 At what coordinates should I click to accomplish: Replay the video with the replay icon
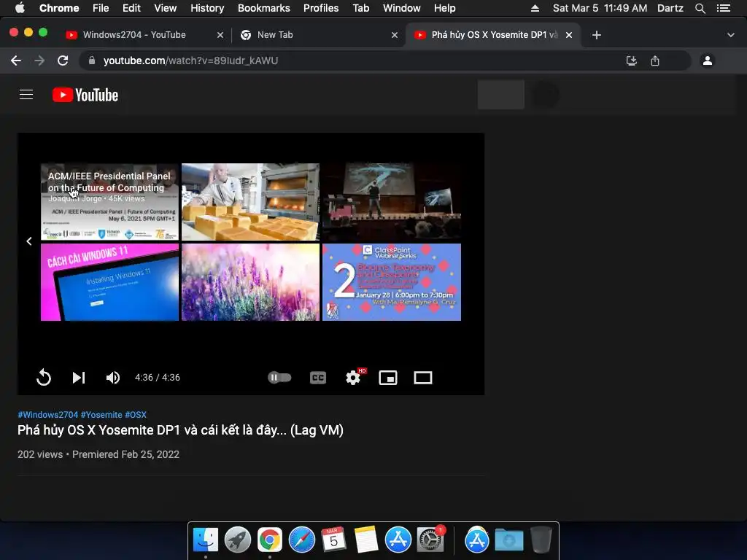coord(43,378)
